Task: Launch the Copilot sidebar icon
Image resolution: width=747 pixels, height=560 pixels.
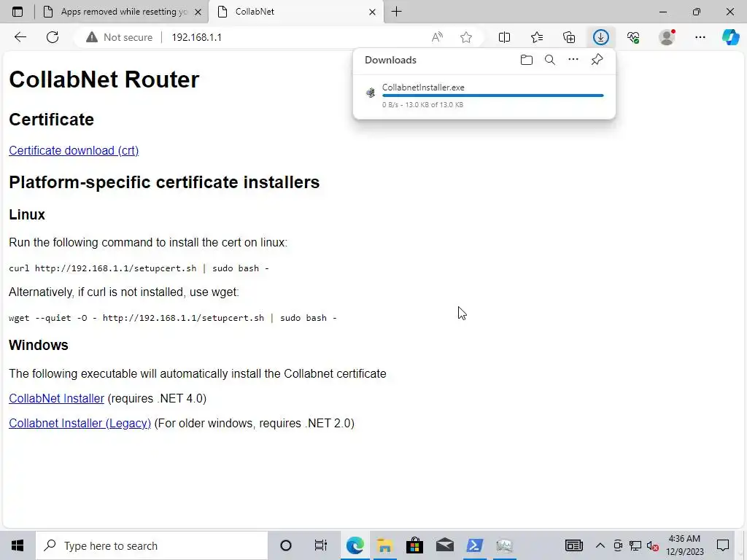Action: click(730, 37)
